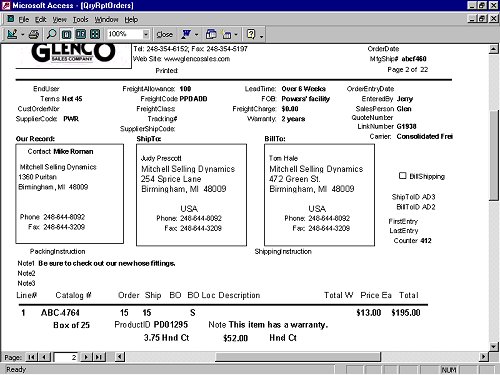500x375 pixels.
Task: Open the Edit menu
Action: point(40,20)
